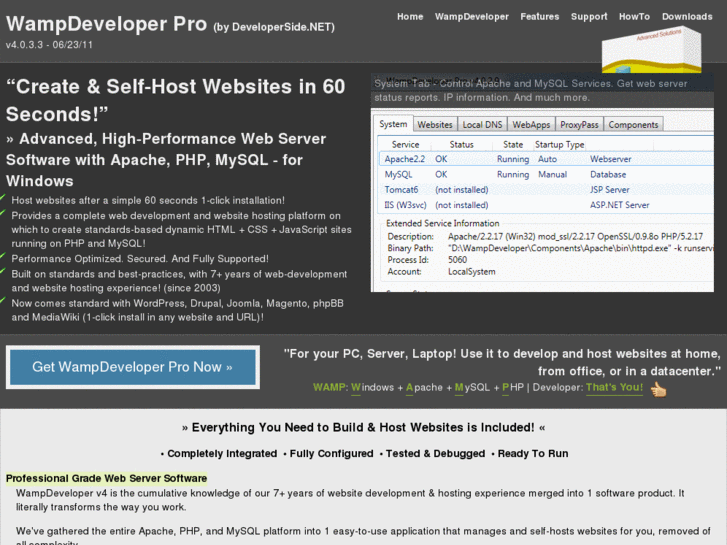This screenshot has height=545, width=727.
Task: Click the pointing hand icon
Action: (658, 389)
